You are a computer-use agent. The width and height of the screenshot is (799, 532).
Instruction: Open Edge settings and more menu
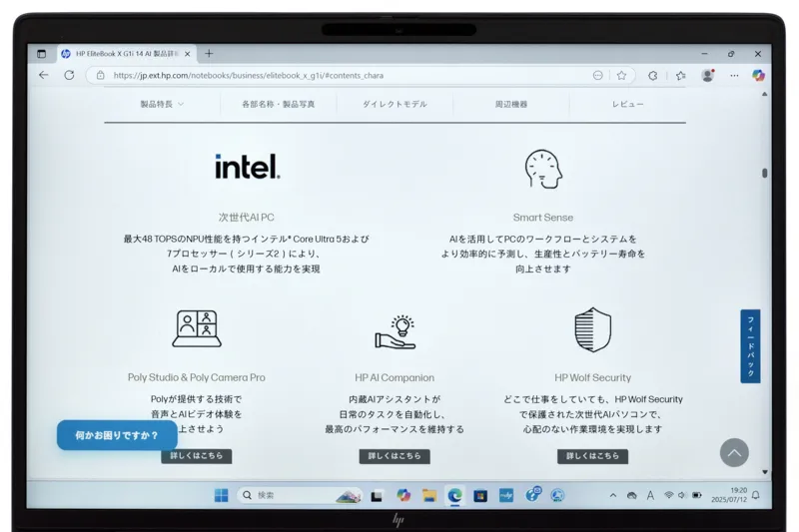734,75
